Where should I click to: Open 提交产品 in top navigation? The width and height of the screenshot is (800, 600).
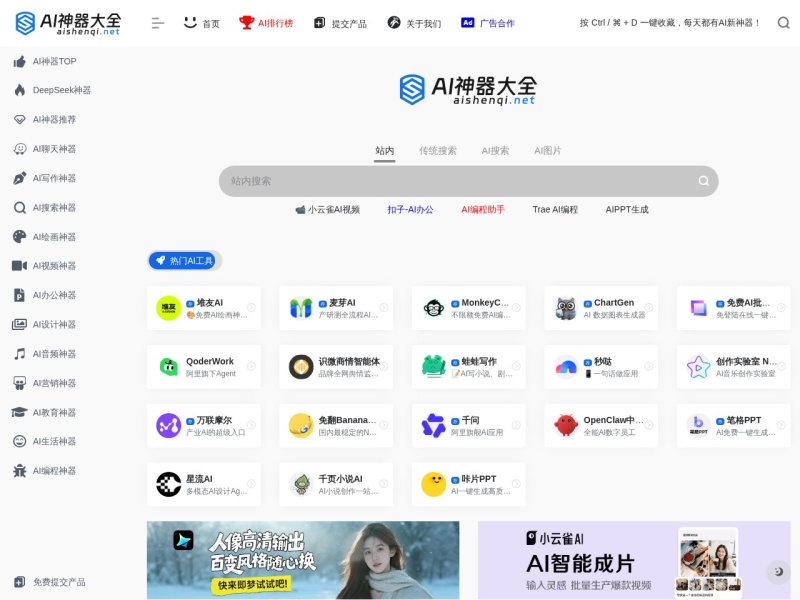[340, 23]
